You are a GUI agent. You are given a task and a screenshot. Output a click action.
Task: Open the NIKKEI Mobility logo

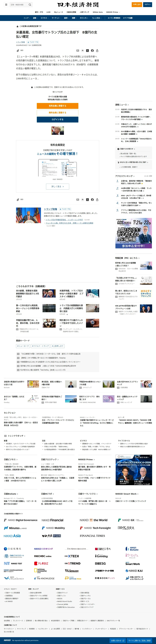(x=53, y=528)
